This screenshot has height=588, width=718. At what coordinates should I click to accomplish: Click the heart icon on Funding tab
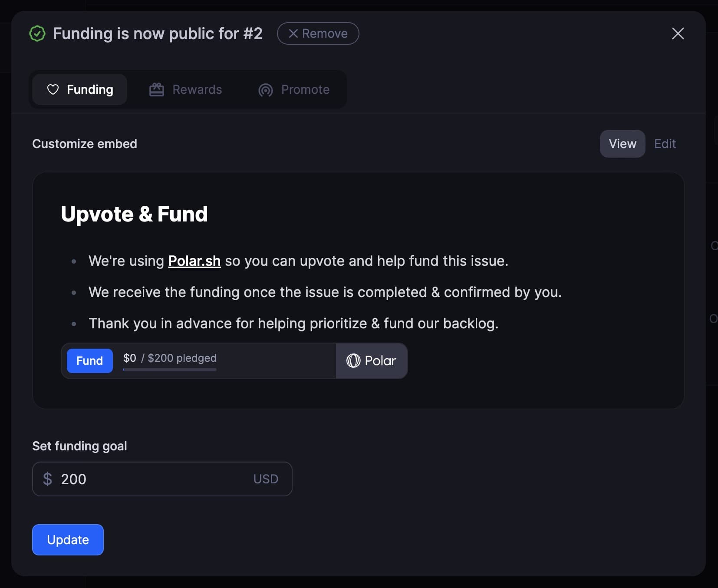pyautogui.click(x=53, y=89)
